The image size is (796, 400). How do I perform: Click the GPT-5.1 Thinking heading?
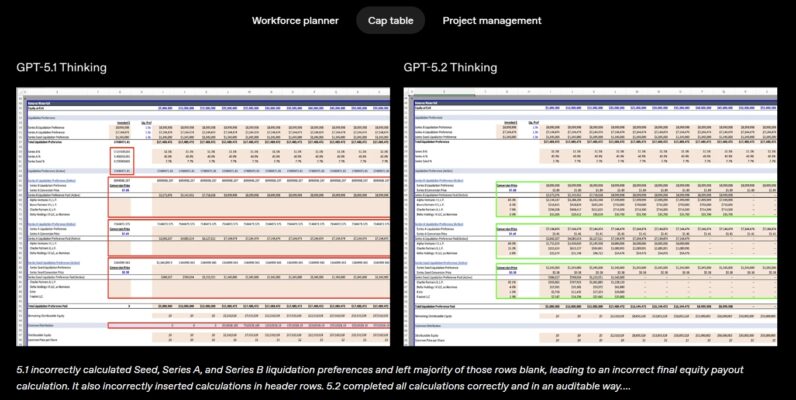(x=62, y=67)
